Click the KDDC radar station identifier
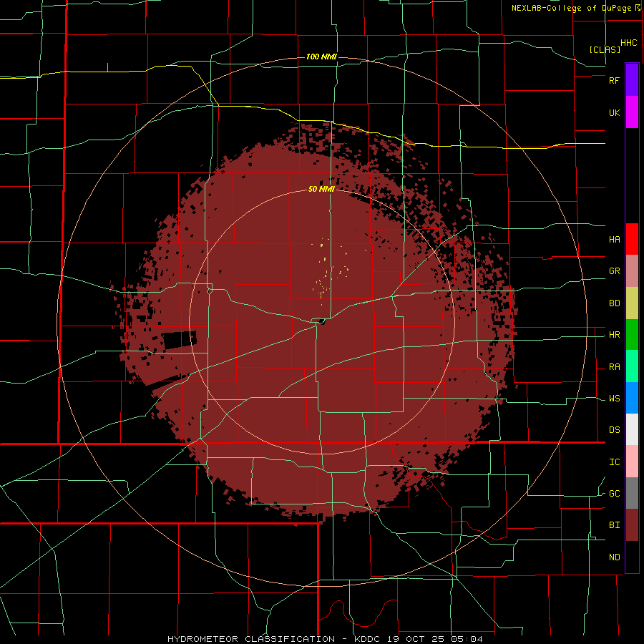644x644 pixels. click(x=365, y=639)
